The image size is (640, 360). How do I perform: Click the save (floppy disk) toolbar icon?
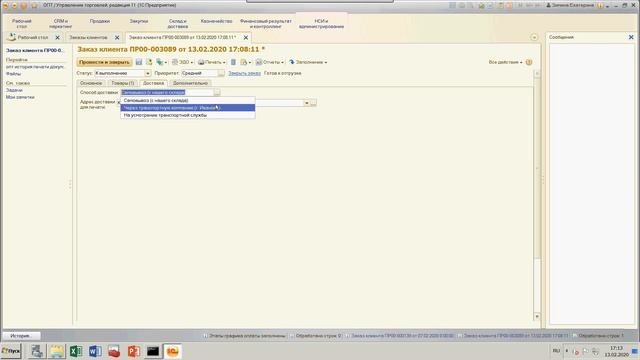pos(139,62)
